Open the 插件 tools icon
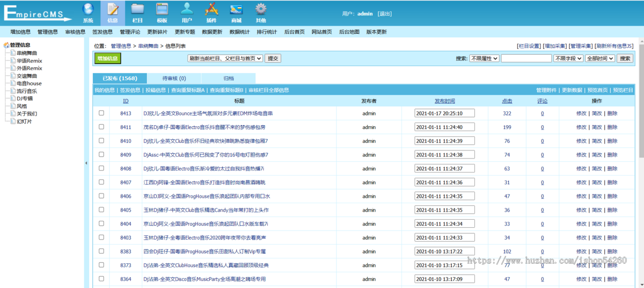The image size is (644, 288). click(x=211, y=9)
